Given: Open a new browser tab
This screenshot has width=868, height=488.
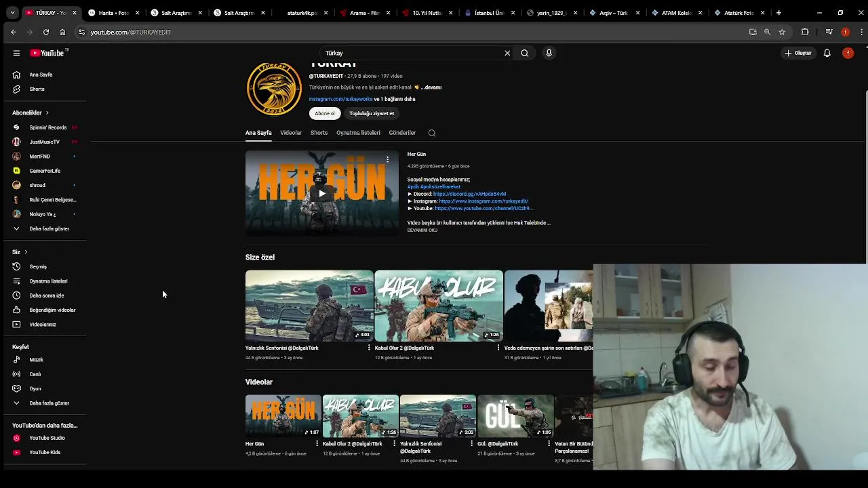Looking at the screenshot, I should 778,13.
